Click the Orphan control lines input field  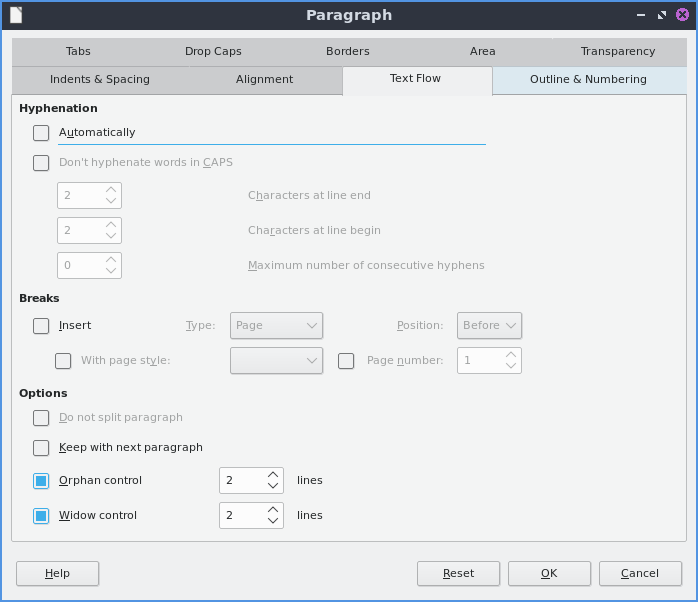point(241,481)
